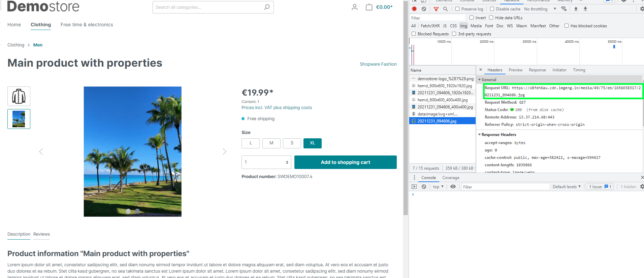Close the console drawer

point(642,177)
